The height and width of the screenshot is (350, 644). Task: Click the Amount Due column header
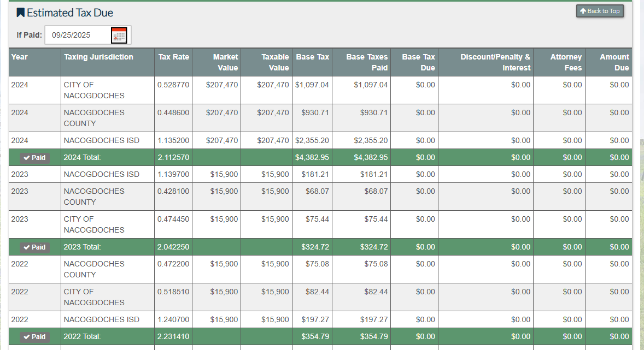(x=614, y=62)
